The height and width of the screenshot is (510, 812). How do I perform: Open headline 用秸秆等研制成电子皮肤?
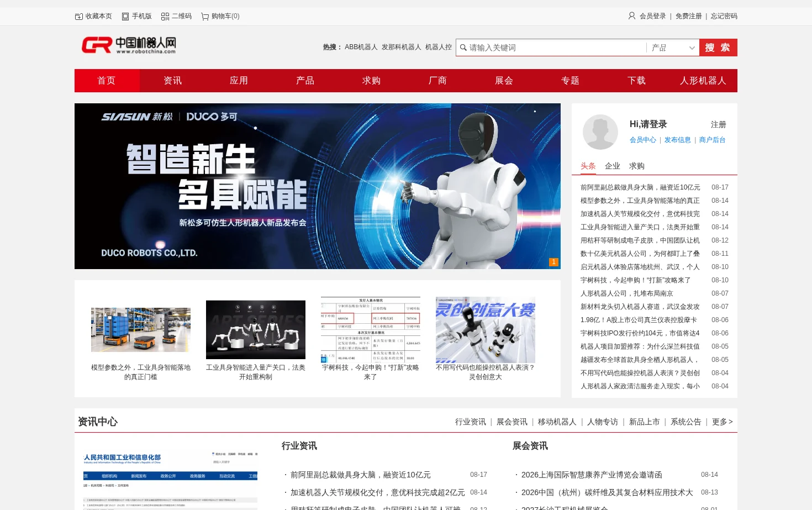click(640, 241)
